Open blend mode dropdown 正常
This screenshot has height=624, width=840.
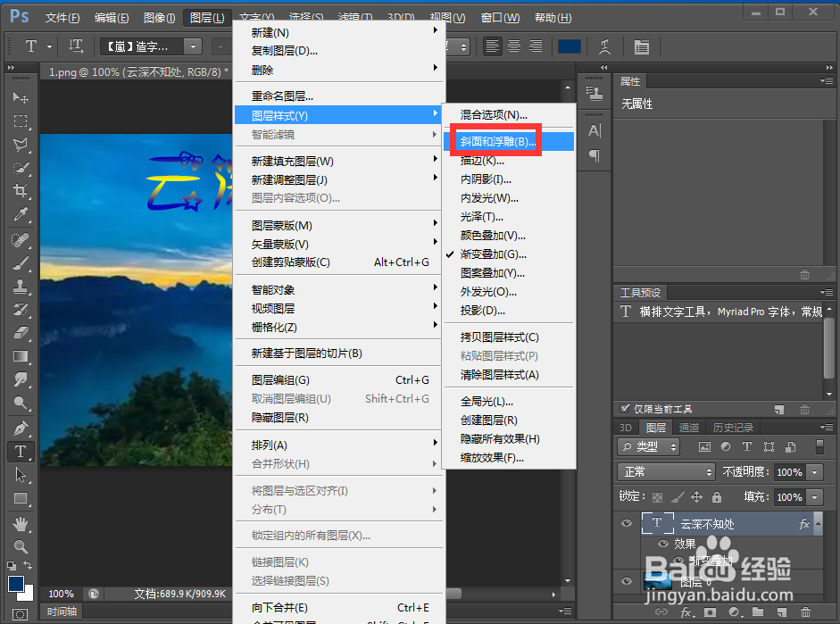[x=667, y=472]
